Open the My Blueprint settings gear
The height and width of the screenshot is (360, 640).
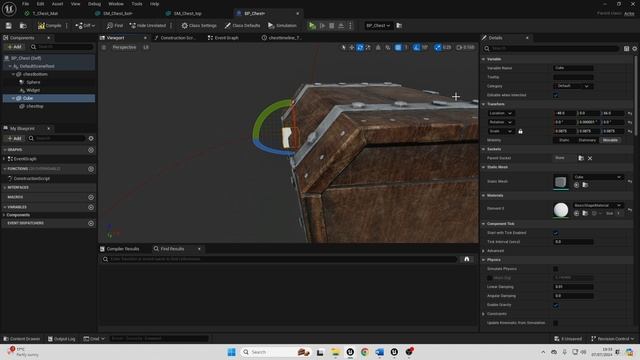click(x=91, y=138)
